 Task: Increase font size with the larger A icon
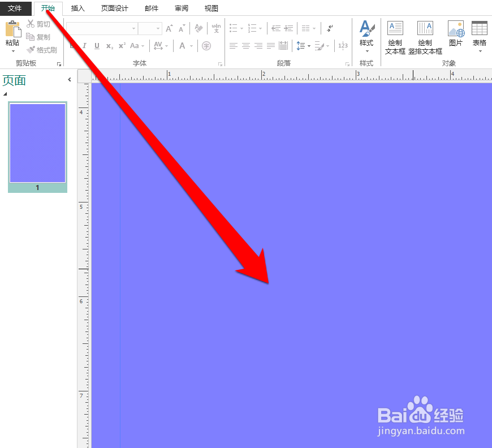tap(169, 29)
